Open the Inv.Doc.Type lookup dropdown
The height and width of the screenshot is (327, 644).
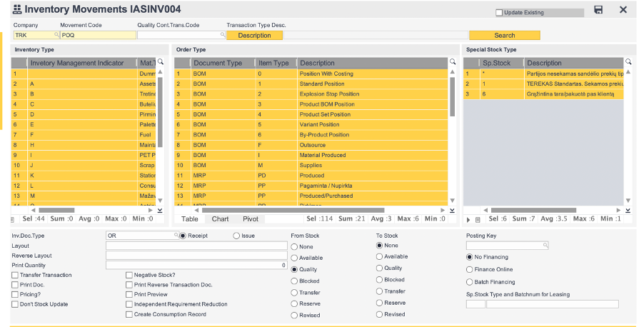pos(176,235)
